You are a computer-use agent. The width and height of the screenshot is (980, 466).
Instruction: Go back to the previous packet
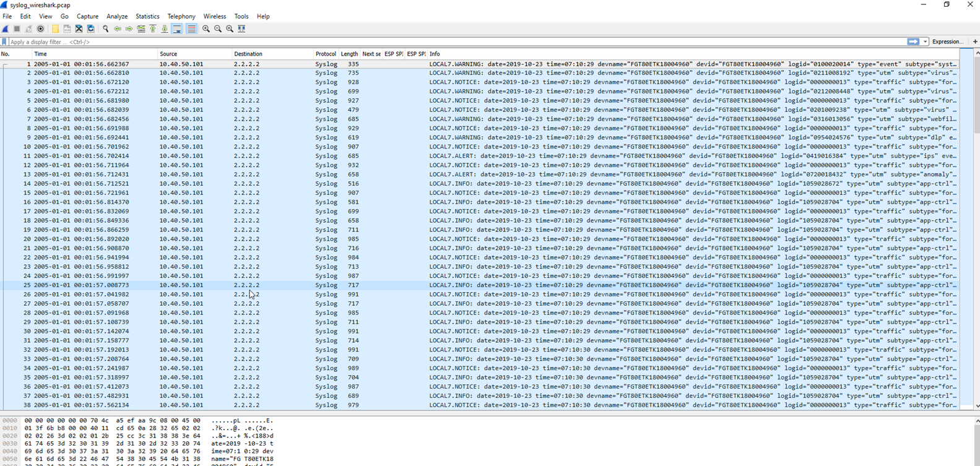[x=117, y=28]
